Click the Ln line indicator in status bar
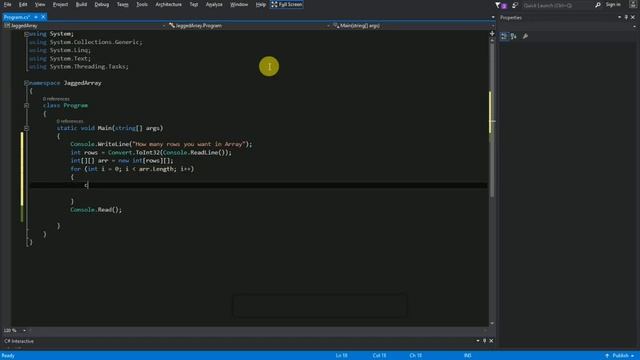 (342, 356)
